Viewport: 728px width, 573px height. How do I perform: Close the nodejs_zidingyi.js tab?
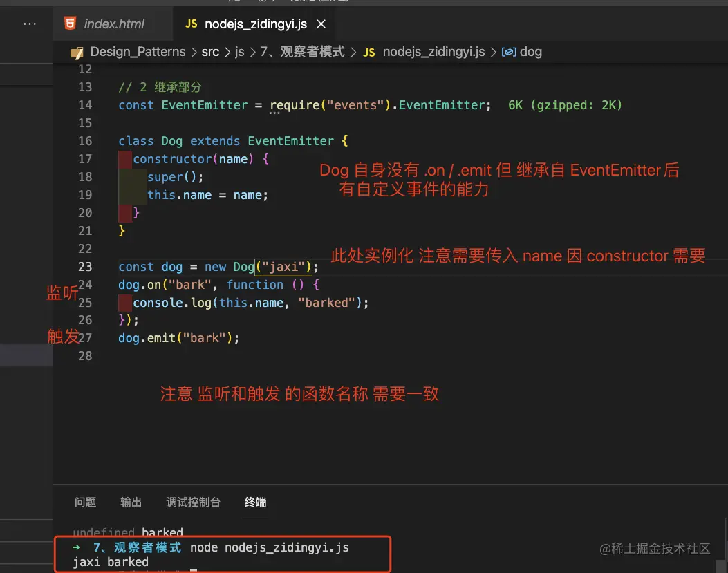click(321, 24)
